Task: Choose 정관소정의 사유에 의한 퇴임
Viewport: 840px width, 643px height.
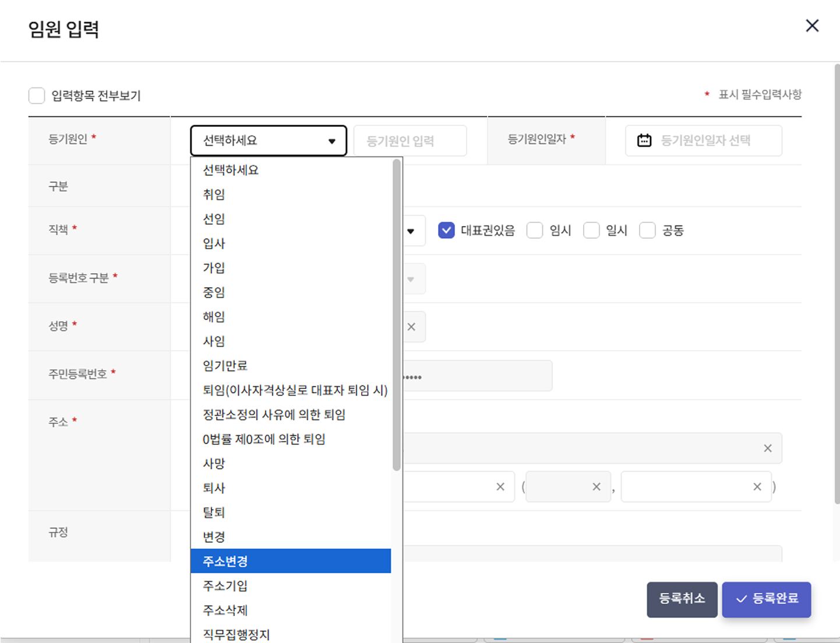Action: 291,415
